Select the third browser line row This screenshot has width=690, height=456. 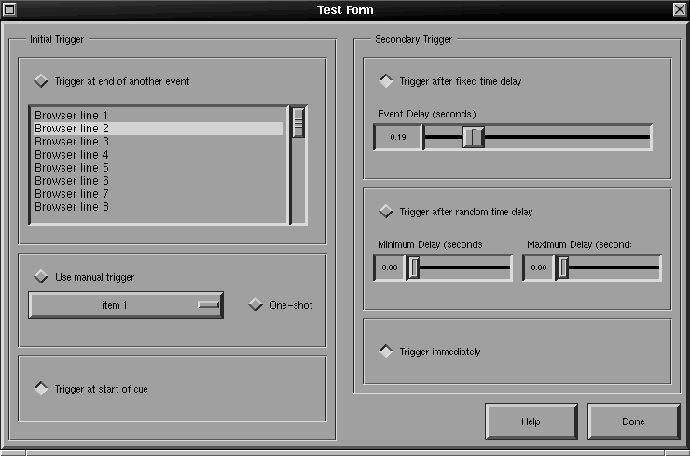pos(158,142)
